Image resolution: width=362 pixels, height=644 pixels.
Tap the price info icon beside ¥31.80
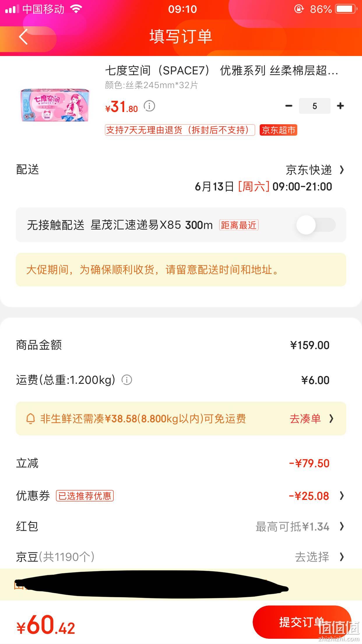point(150,106)
